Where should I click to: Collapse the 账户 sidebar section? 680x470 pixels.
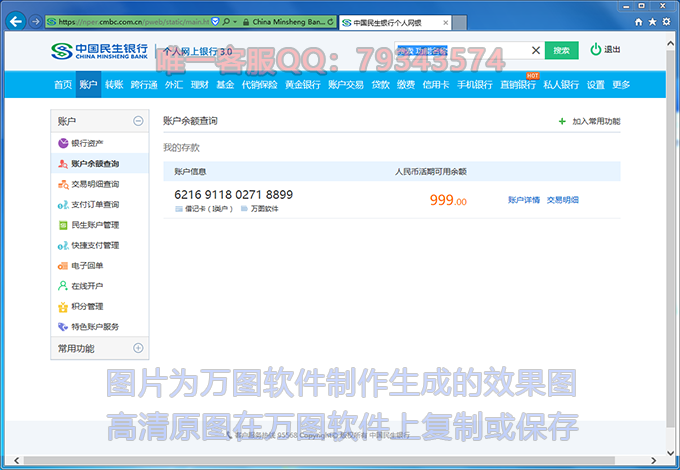coord(138,121)
